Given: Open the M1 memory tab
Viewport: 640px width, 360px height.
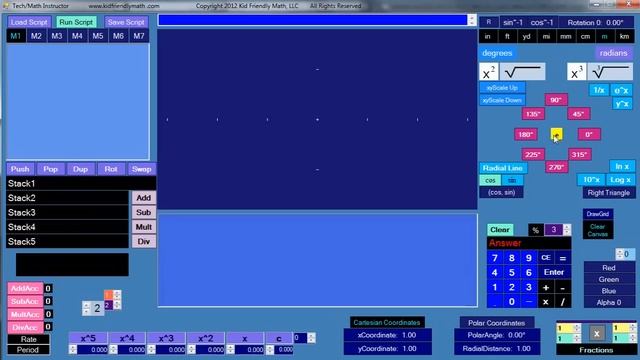Looking at the screenshot, I should tap(16, 36).
